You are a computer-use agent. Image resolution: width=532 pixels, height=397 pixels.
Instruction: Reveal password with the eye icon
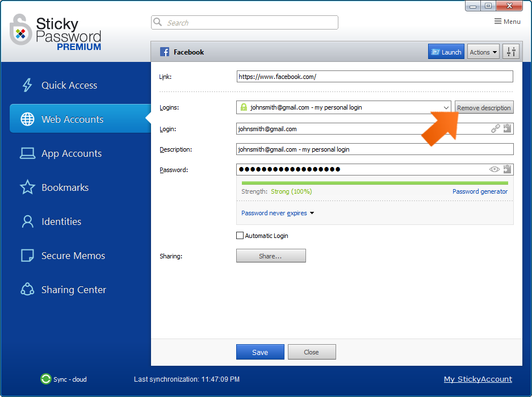[x=495, y=169]
